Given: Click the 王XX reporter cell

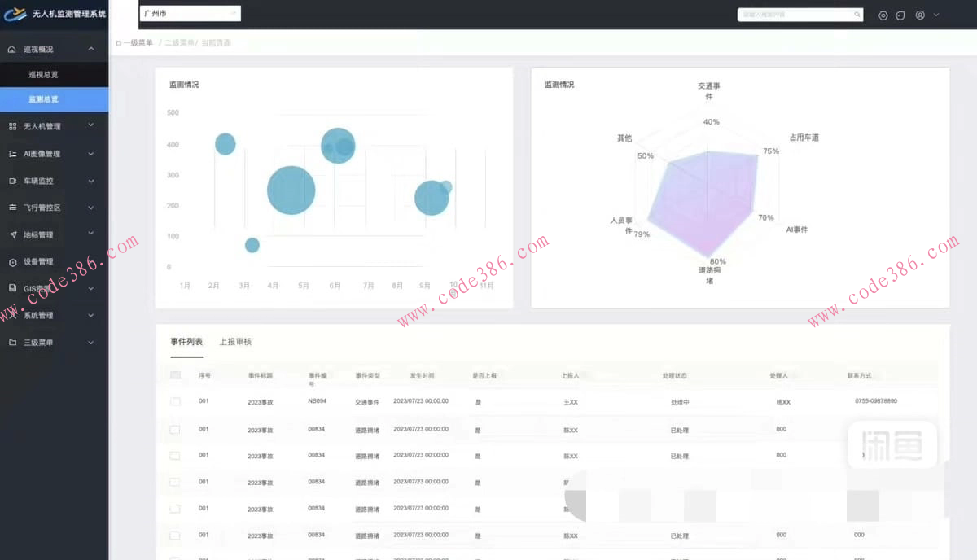Looking at the screenshot, I should click(571, 402).
